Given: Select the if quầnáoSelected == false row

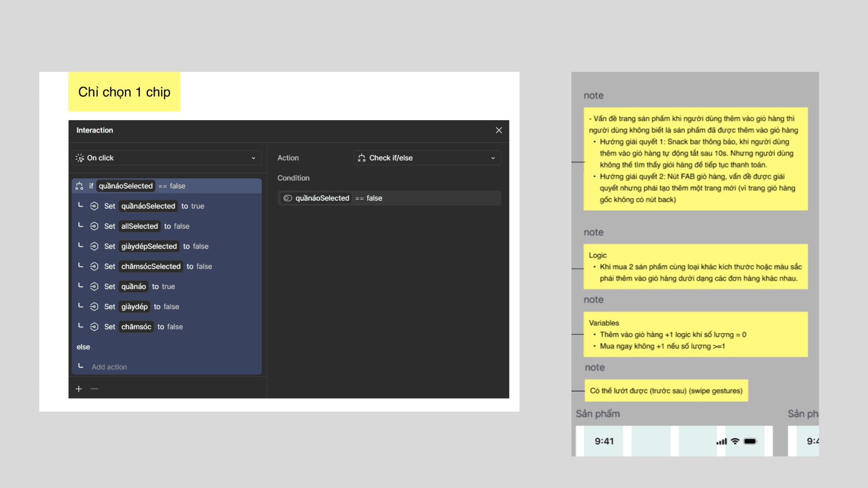Looking at the screenshot, I should point(166,186).
